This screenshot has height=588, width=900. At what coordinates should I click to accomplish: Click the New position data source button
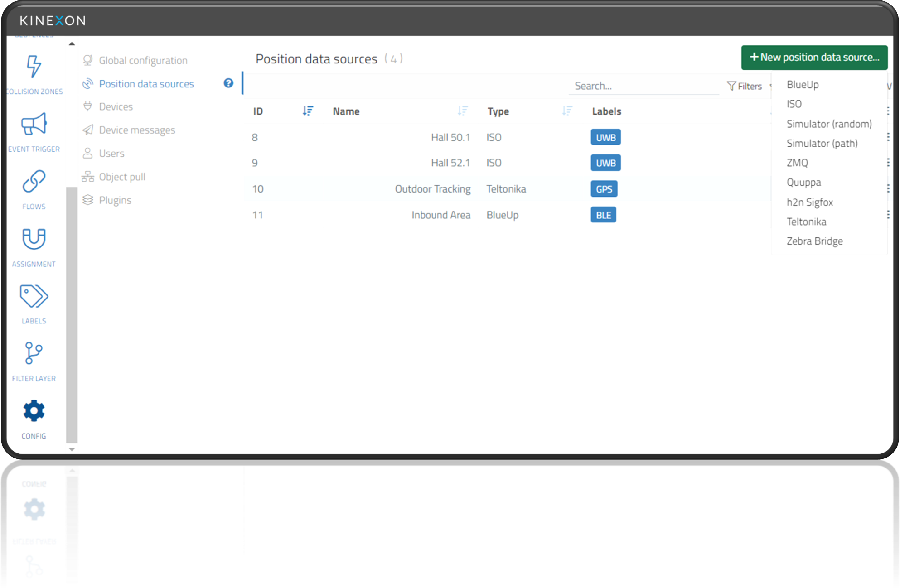click(x=814, y=57)
